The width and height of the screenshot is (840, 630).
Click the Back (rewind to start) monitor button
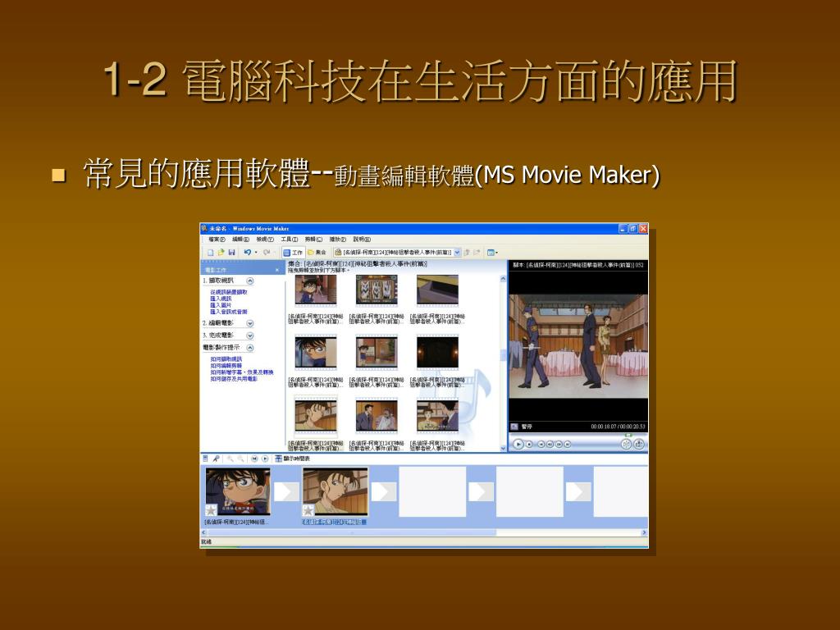541,444
